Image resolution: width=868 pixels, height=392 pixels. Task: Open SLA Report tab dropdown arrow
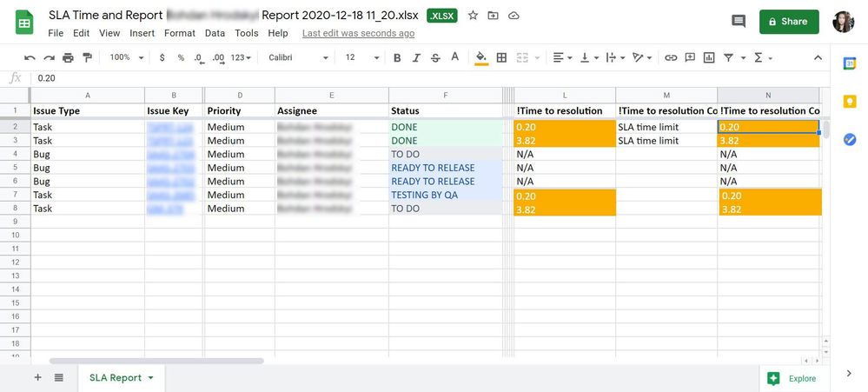tap(150, 378)
